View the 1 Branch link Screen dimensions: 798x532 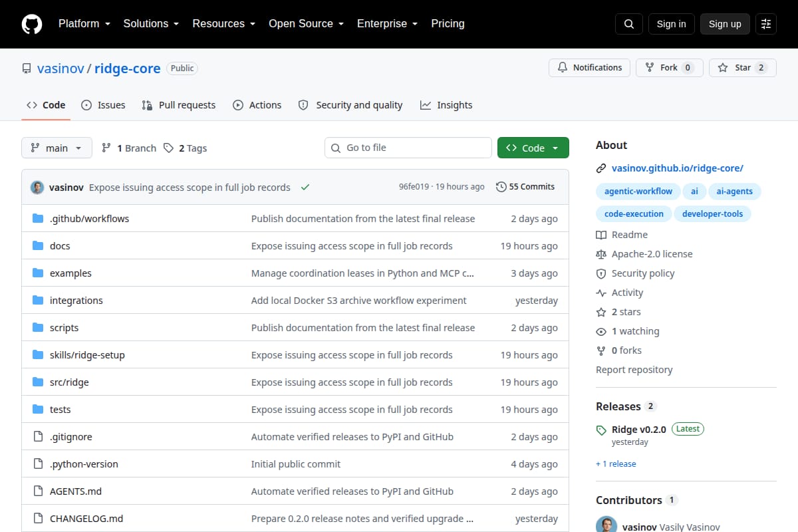pos(129,148)
